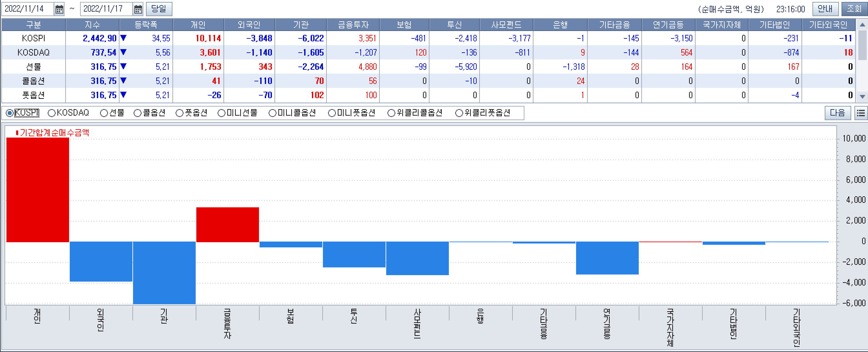The image size is (868, 352).
Task: Click the 보험 column header
Action: 404,25
